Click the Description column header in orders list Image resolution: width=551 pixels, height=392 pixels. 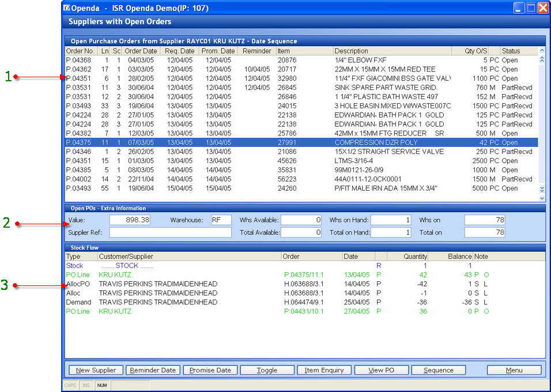point(393,51)
